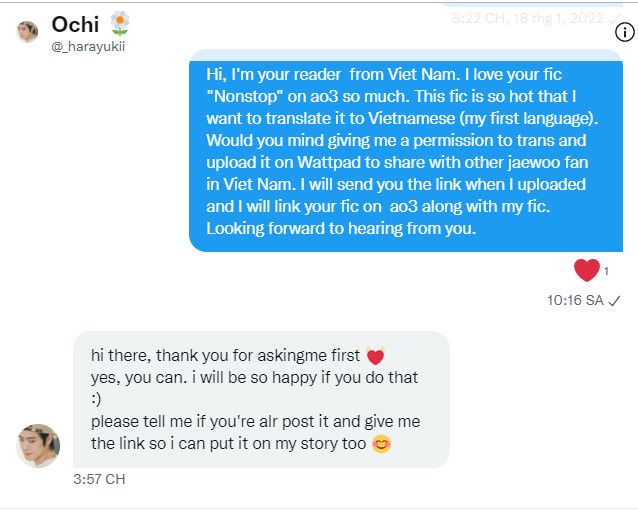Image resolution: width=638 pixels, height=510 pixels.
Task: Click the Ochi display name in the header
Action: [75, 24]
